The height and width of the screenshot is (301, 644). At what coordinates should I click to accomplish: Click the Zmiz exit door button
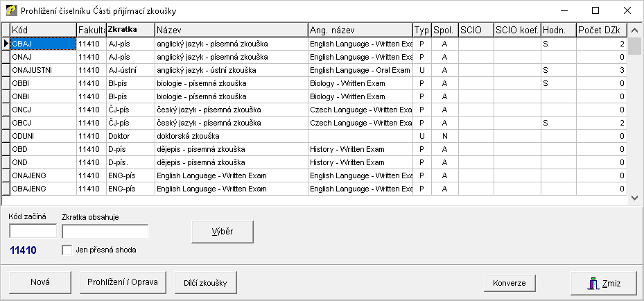pyautogui.click(x=603, y=283)
